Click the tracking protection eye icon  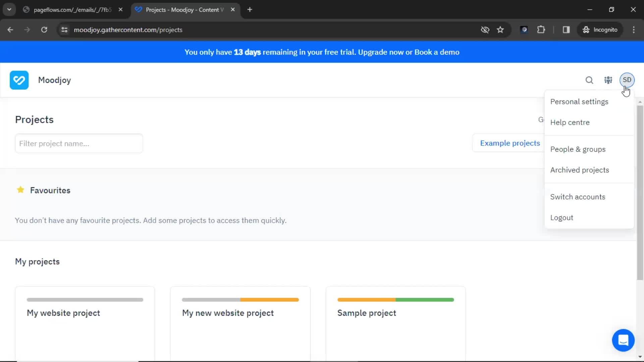coord(485,30)
